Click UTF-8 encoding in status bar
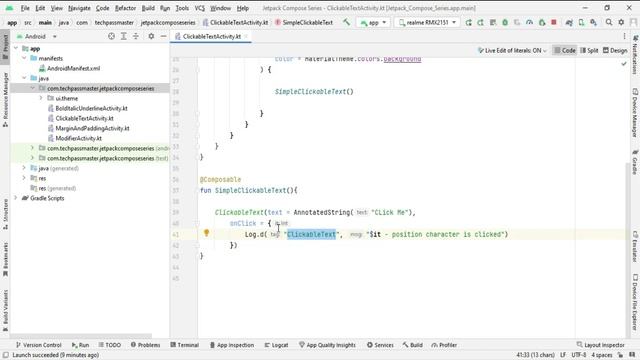 [578, 355]
